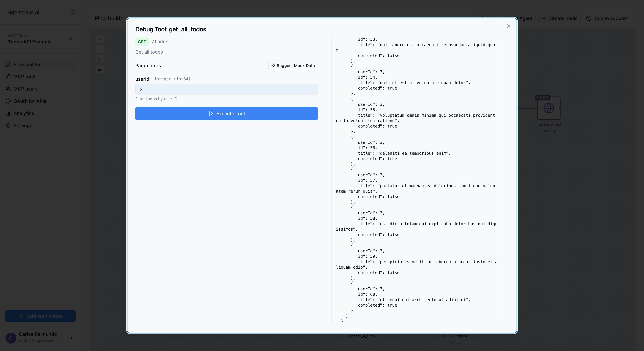Viewport: 644px width, 351px height.
Task: Click the userId input field
Action: click(x=226, y=89)
